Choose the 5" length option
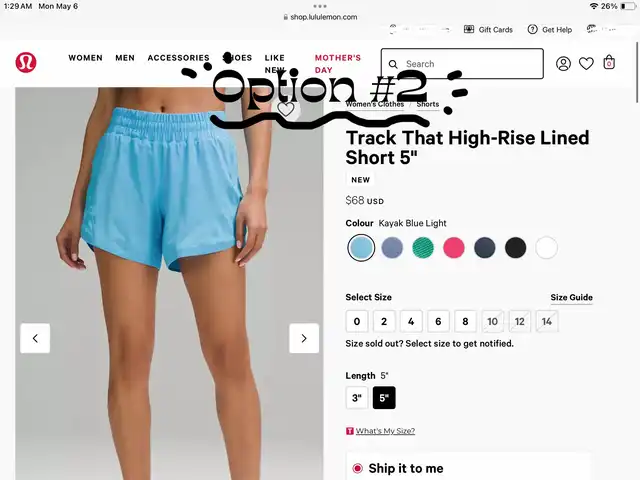Image resolution: width=640 pixels, height=480 pixels. pos(384,398)
